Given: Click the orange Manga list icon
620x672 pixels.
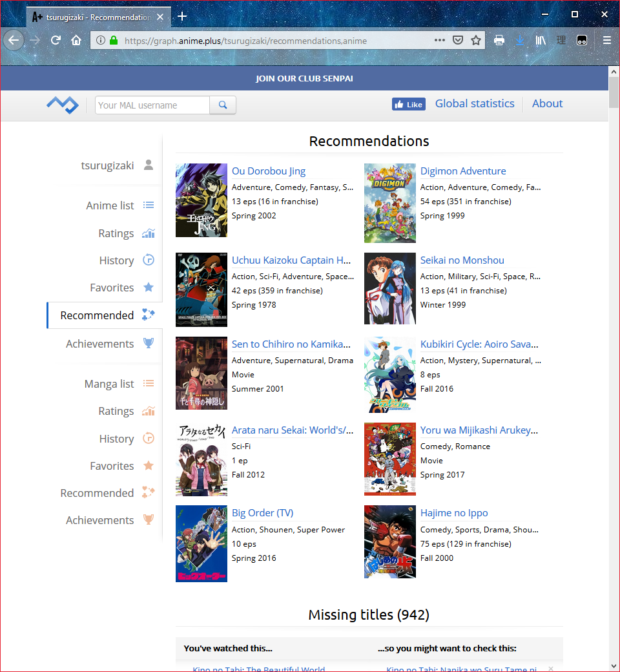Looking at the screenshot, I should coord(149,383).
